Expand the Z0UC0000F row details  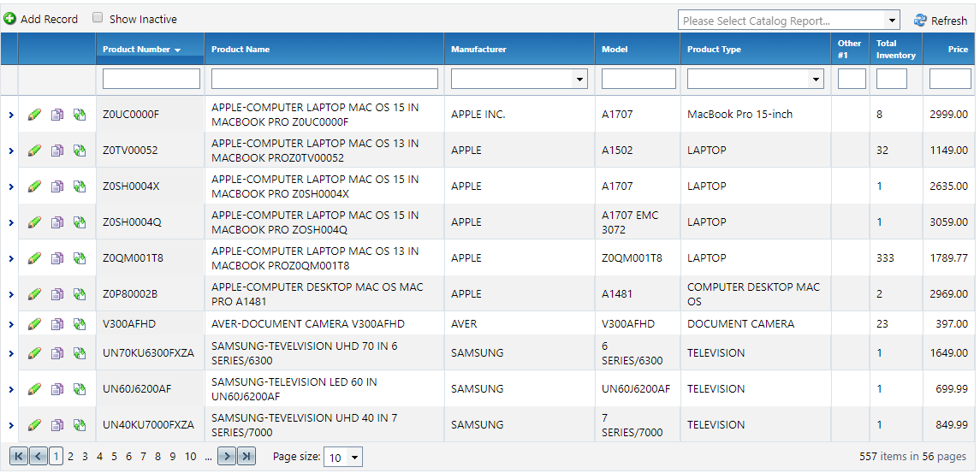(x=10, y=115)
